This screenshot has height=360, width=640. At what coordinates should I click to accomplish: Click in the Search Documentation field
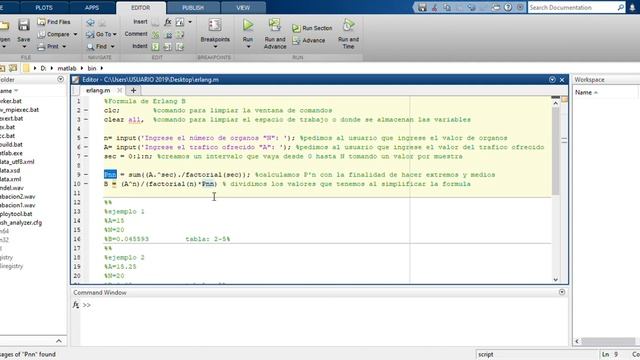pos(571,7)
